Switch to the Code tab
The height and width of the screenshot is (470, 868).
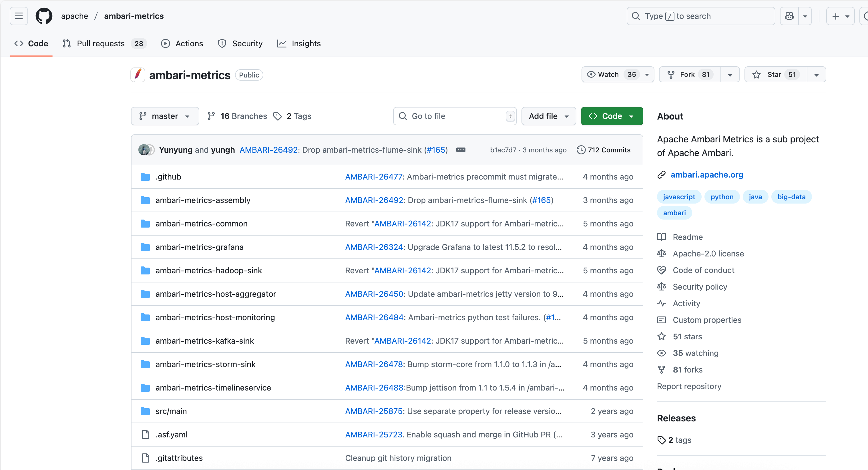[x=31, y=43]
